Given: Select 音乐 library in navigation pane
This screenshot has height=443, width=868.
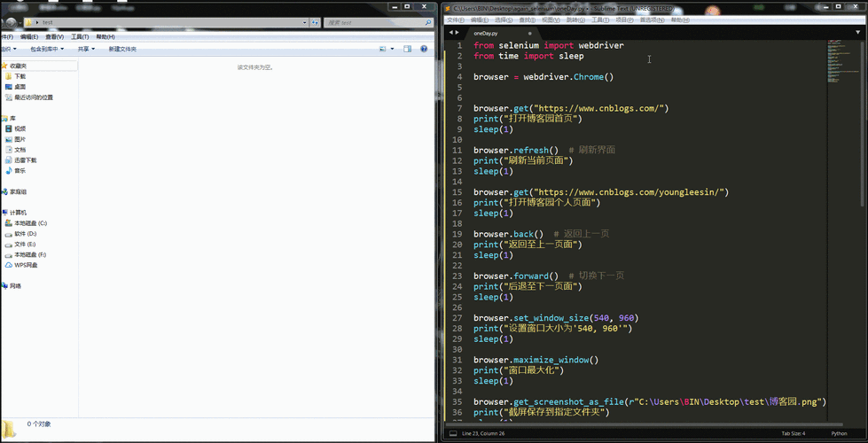Looking at the screenshot, I should 20,171.
